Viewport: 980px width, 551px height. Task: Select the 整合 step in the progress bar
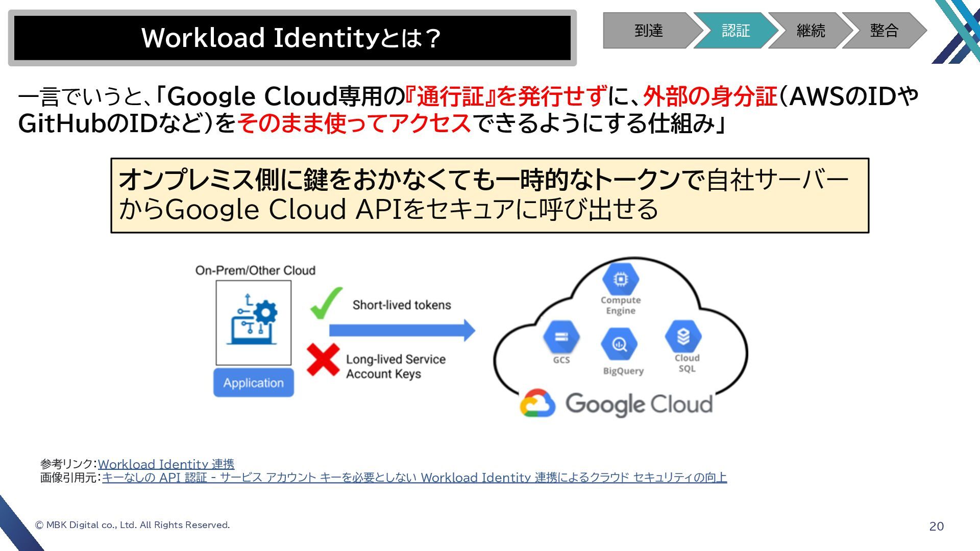884,31
